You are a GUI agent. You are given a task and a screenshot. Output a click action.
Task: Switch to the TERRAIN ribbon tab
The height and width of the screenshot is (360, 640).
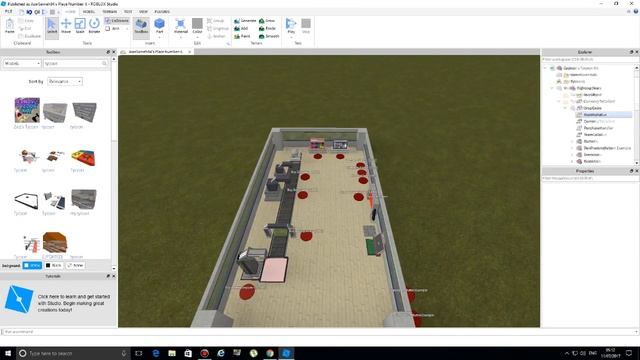[109, 11]
